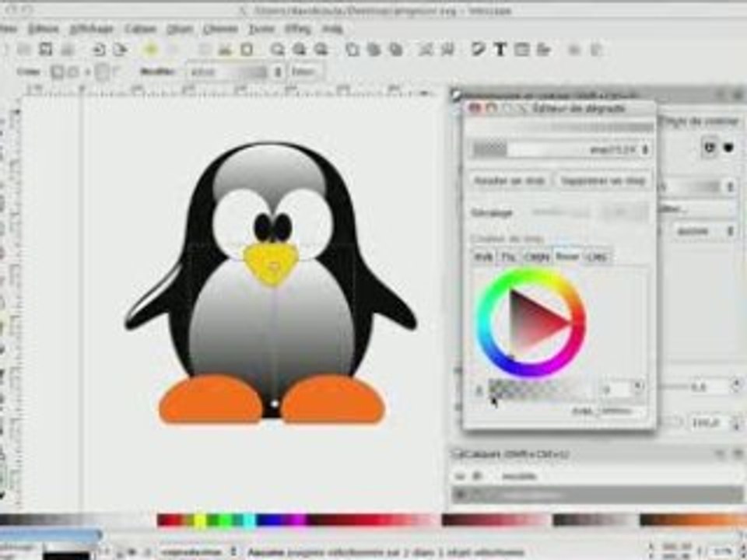Select the fill-rule evenodd icon button
The image size is (747, 560).
pyautogui.click(x=710, y=147)
